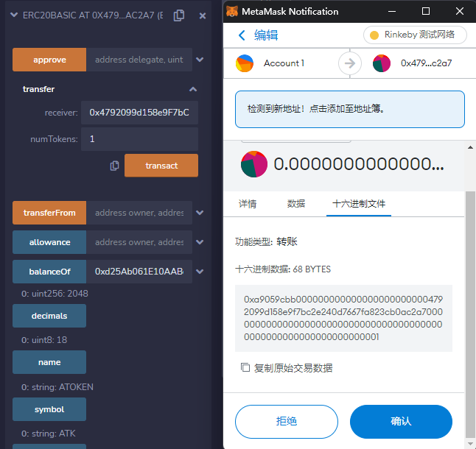Open the Rinkeby 测试网络 network selector
The image size is (476, 449).
tap(415, 35)
